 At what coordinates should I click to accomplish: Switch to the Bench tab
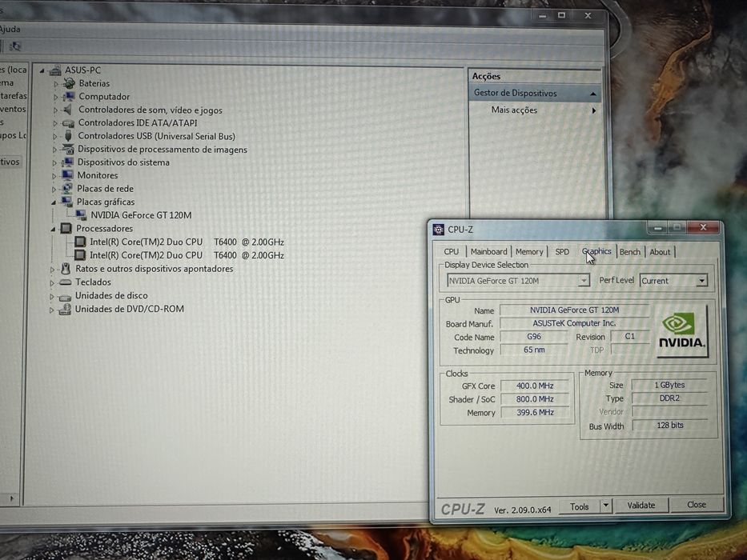point(630,252)
